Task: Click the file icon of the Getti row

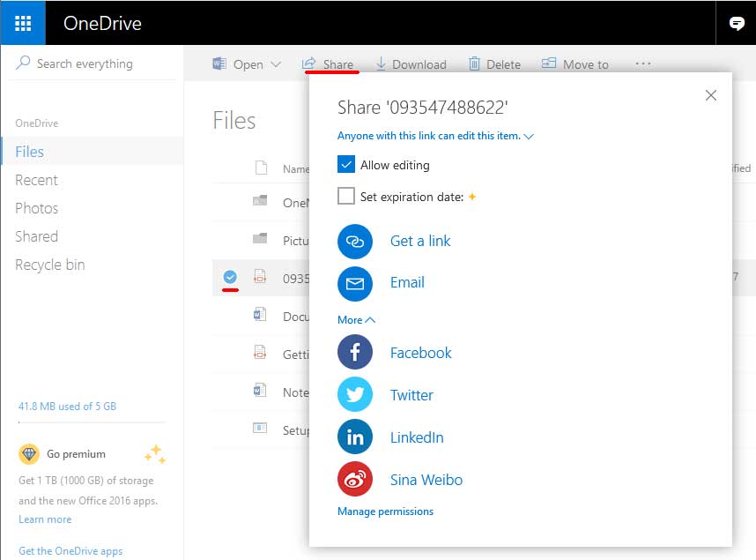Action: point(260,352)
